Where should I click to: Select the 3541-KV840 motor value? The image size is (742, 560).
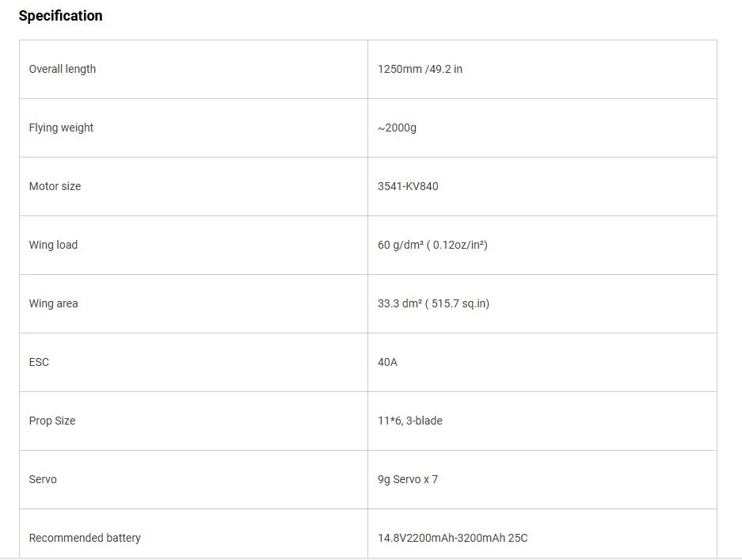(x=408, y=186)
